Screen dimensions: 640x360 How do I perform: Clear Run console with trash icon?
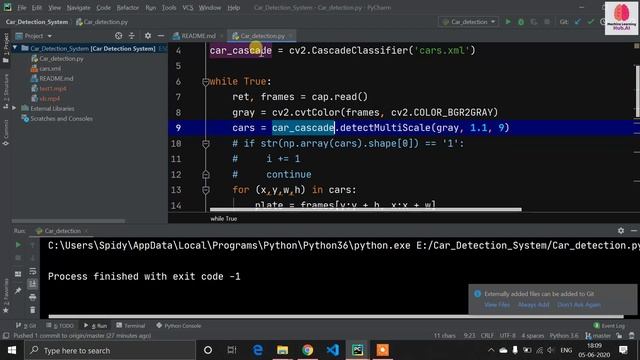33,310
